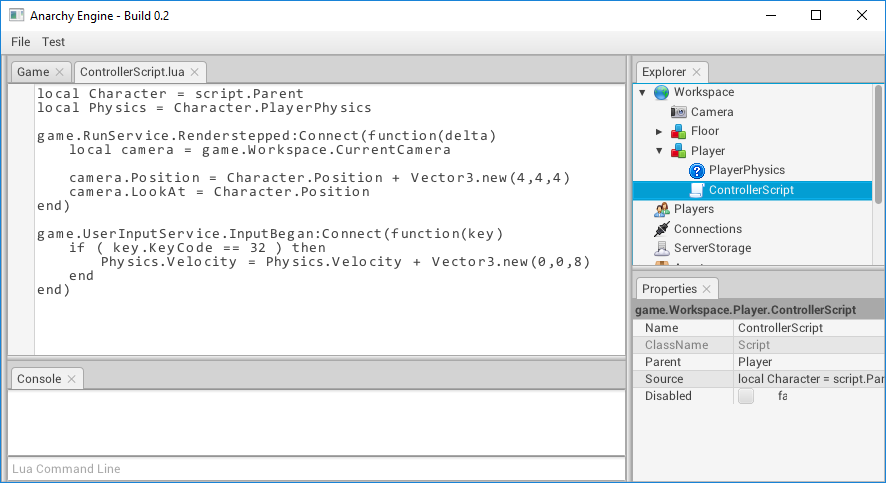The width and height of the screenshot is (886, 483).
Task: Click the Floor model icon
Action: click(679, 131)
